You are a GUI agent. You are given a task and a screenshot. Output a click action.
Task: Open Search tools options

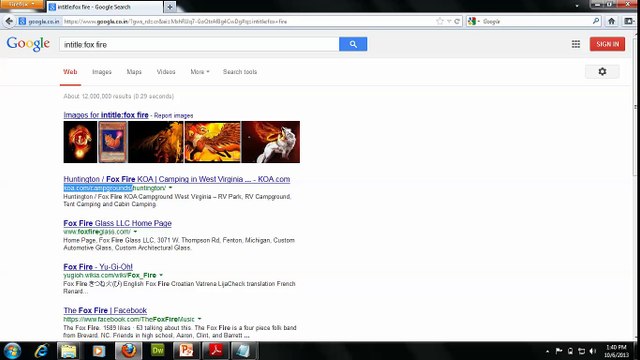point(240,72)
